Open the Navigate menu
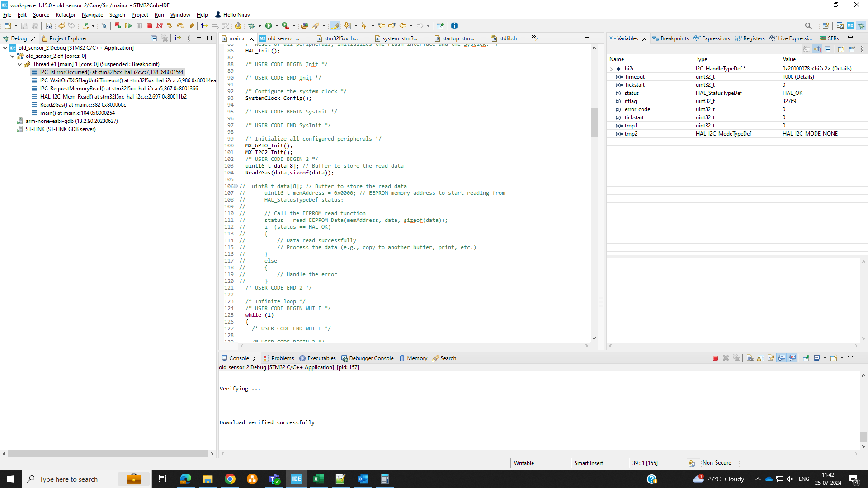The width and height of the screenshot is (868, 488). 92,15
